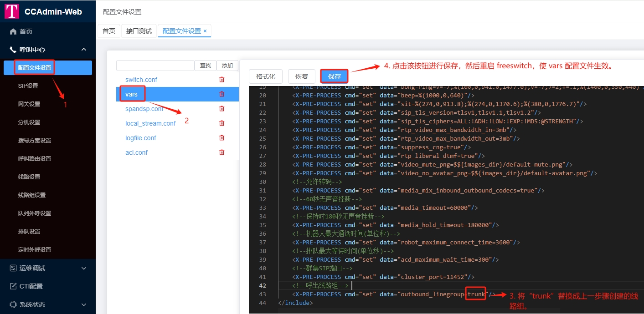Delete logfile.conf with its trash icon
Viewport: 644px width, 314px height.
click(222, 138)
